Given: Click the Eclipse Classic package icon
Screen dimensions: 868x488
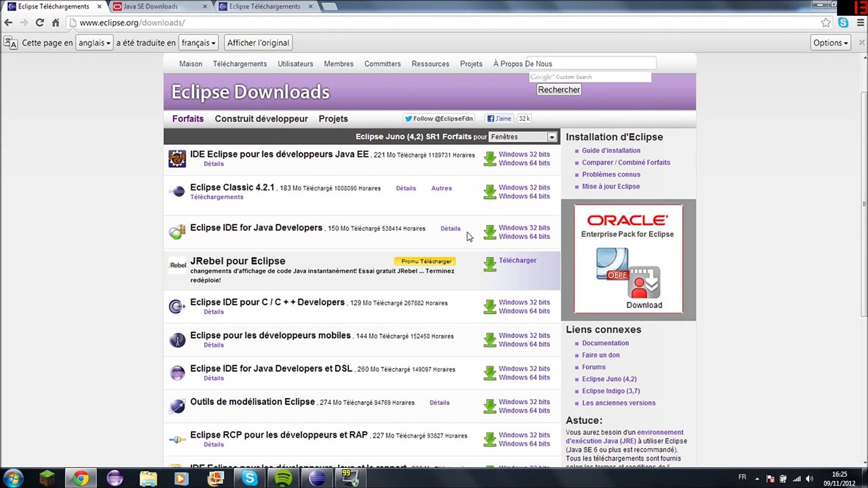Looking at the screenshot, I should [x=177, y=192].
